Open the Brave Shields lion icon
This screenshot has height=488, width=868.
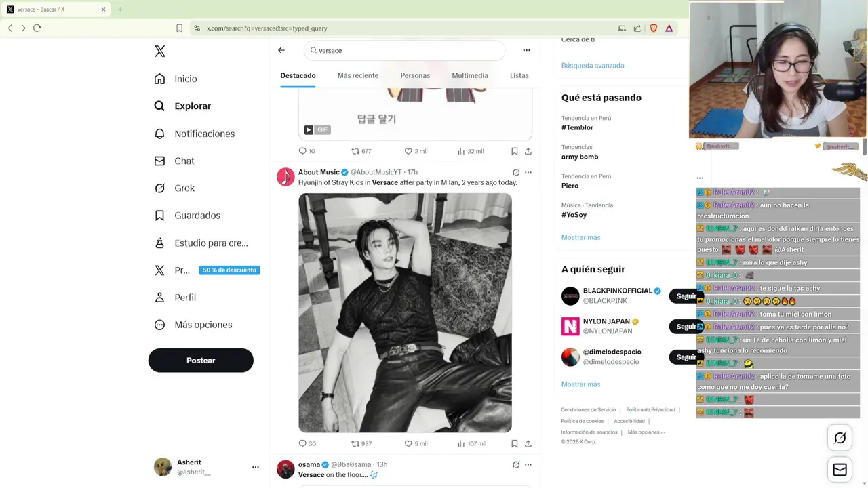pyautogui.click(x=654, y=28)
